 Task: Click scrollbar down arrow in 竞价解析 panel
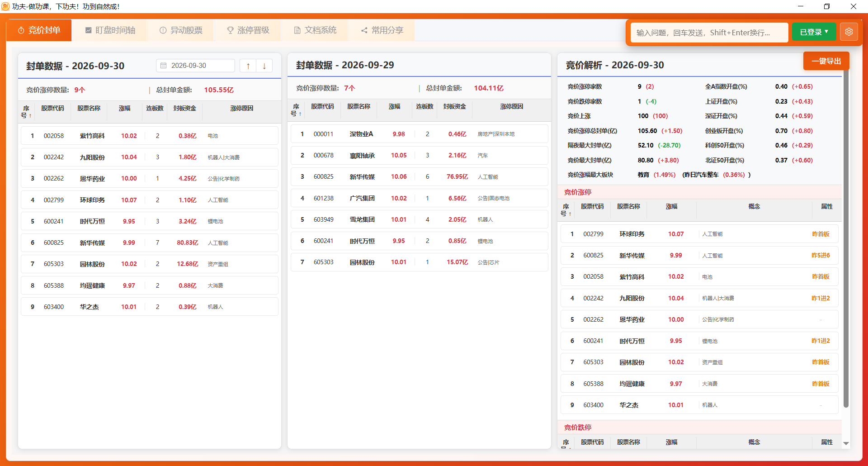[x=846, y=443]
